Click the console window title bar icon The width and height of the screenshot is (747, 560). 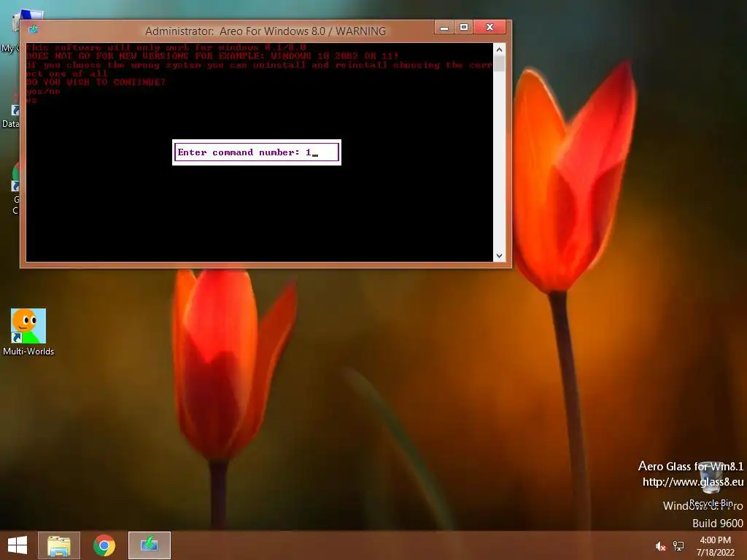pos(33,29)
